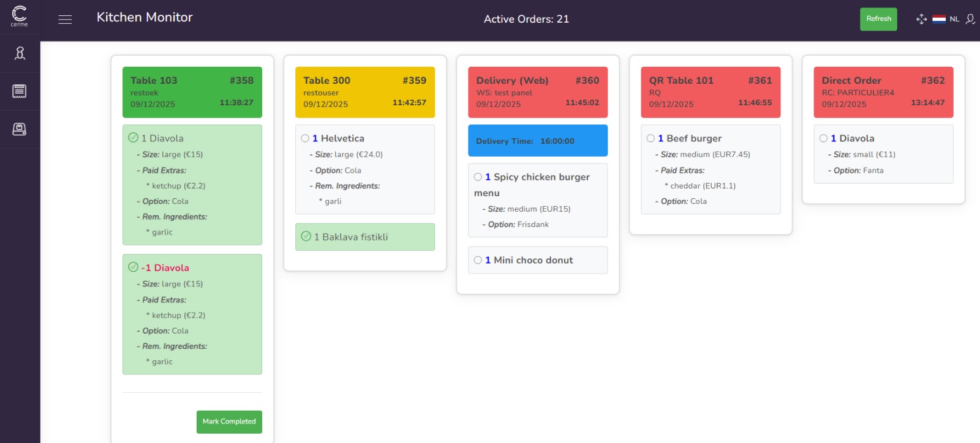The image size is (980, 443).
Task: Tick the Beef burger item circle
Action: [x=650, y=138]
